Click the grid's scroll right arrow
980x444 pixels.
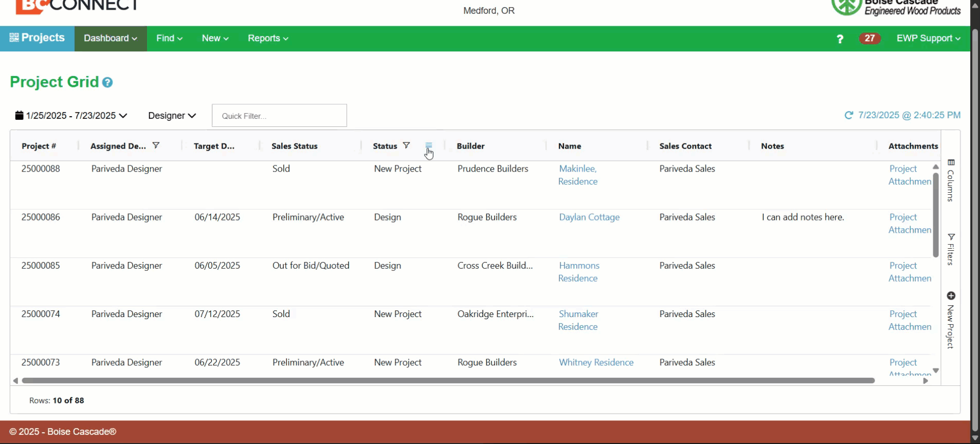tap(925, 381)
